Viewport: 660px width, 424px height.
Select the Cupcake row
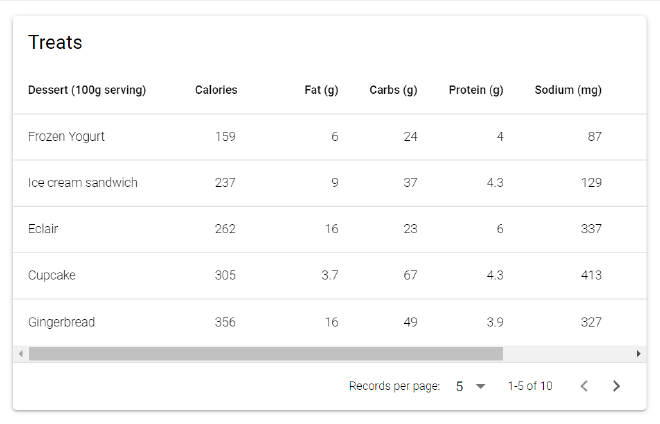tap(52, 275)
